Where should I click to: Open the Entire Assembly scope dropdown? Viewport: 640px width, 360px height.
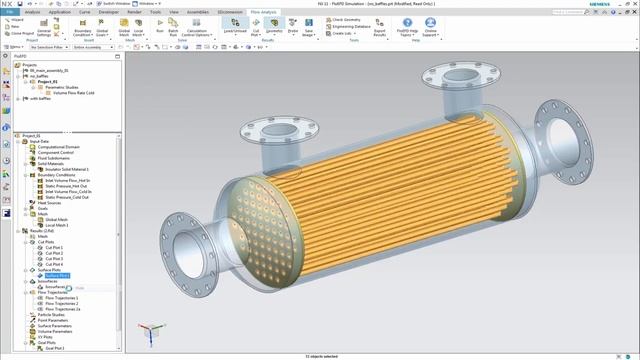(93, 47)
